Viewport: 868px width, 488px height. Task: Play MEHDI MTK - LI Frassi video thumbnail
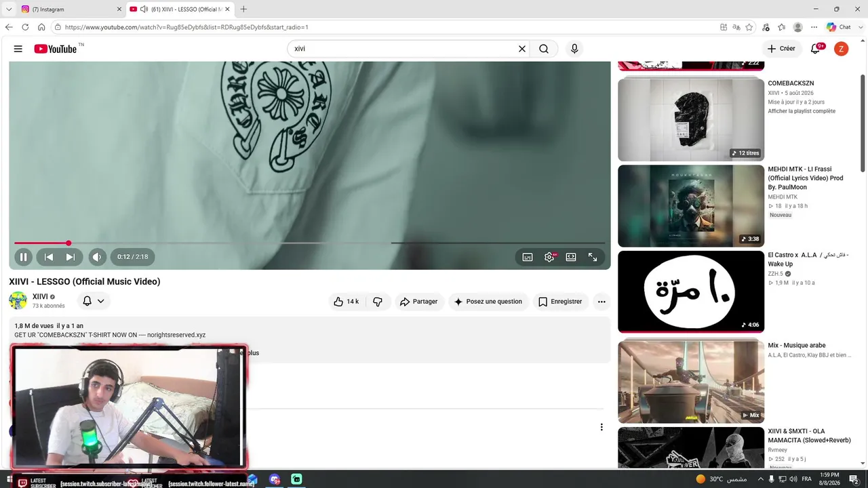pyautogui.click(x=691, y=206)
